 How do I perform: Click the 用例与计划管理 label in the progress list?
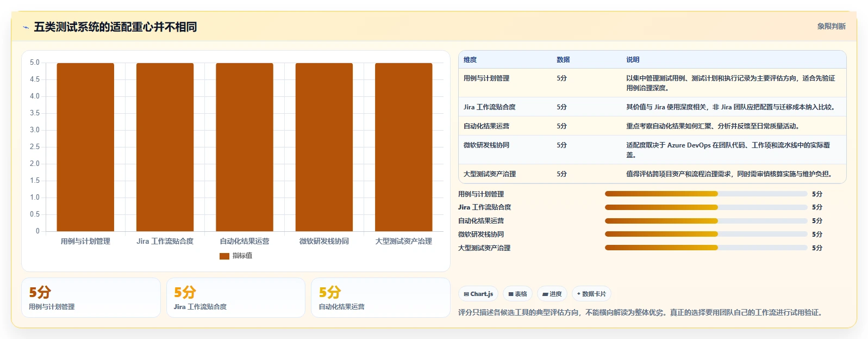tap(481, 194)
